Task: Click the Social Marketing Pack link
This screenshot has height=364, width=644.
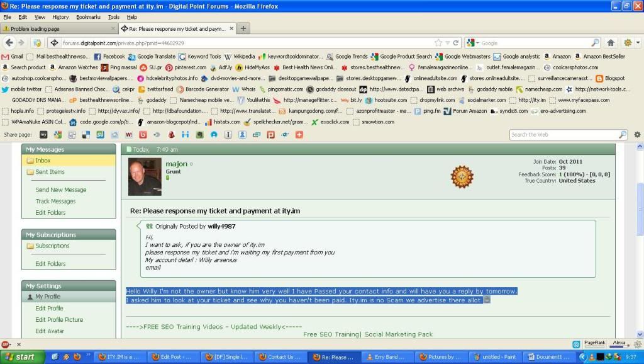Action: [398, 334]
